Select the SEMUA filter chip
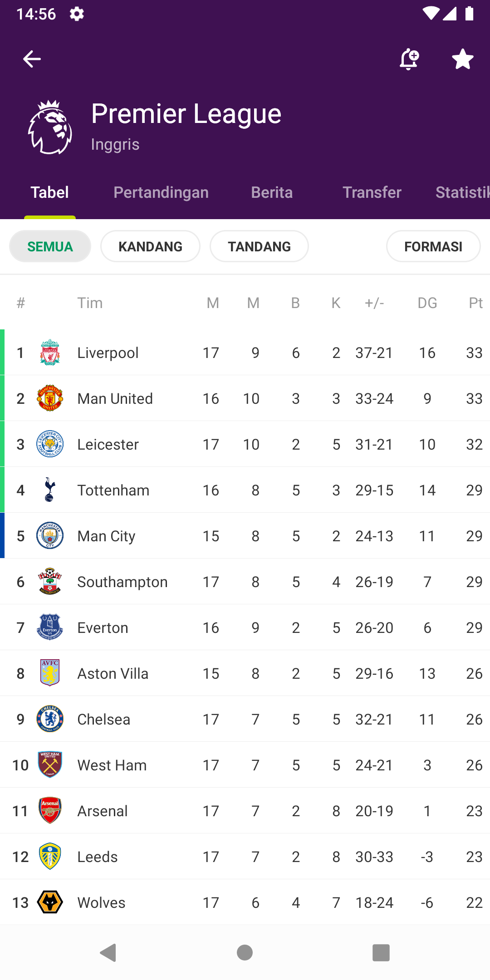This screenshot has height=980, width=490. coord(50,246)
